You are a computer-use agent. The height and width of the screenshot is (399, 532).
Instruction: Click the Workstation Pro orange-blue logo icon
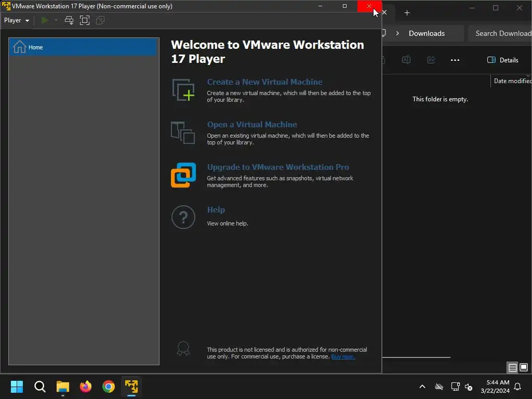point(183,175)
